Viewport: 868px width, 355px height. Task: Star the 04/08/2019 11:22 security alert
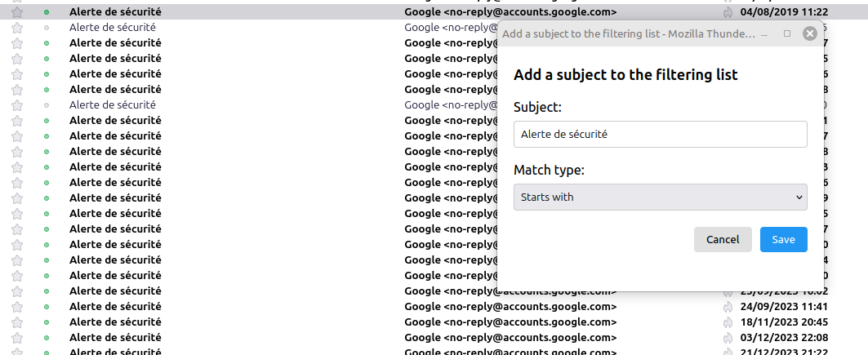tap(17, 11)
